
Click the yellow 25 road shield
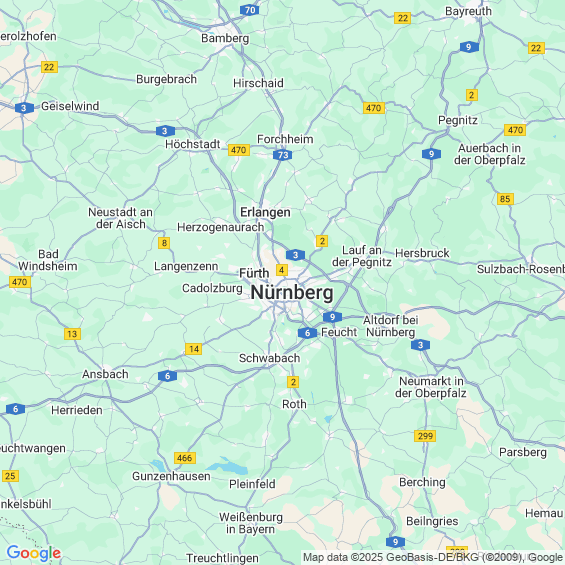point(10,476)
